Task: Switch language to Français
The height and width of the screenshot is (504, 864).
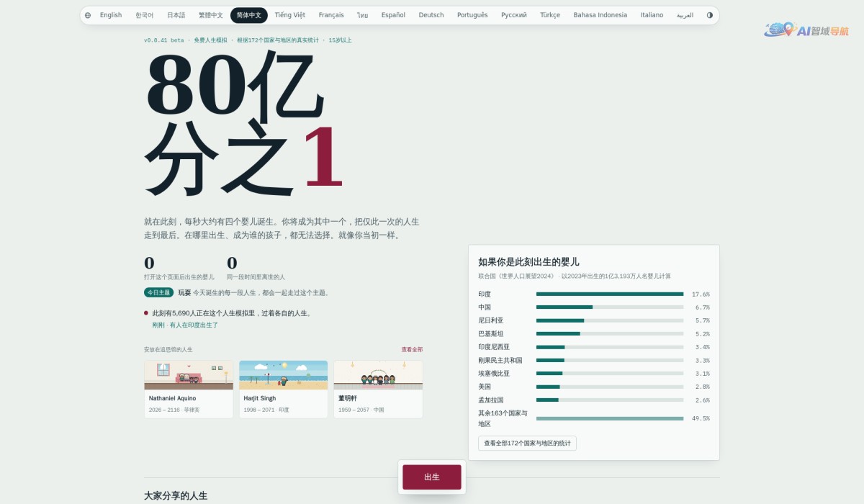Action: click(x=331, y=15)
